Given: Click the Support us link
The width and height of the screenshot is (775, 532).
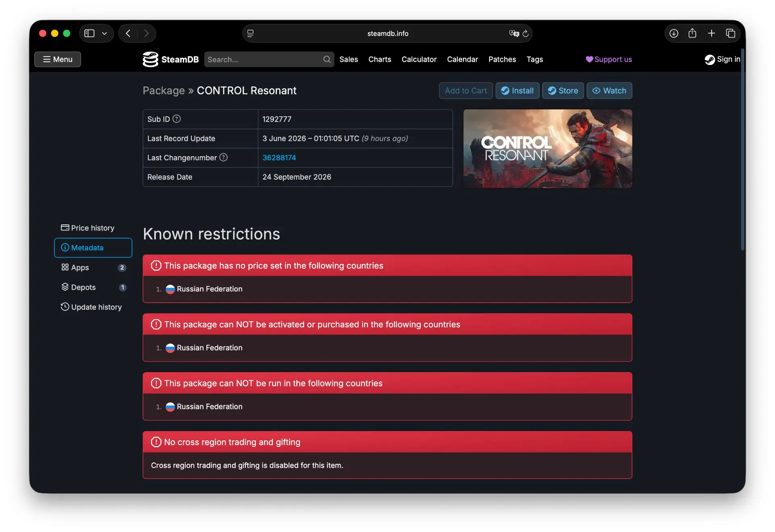Looking at the screenshot, I should (x=609, y=59).
